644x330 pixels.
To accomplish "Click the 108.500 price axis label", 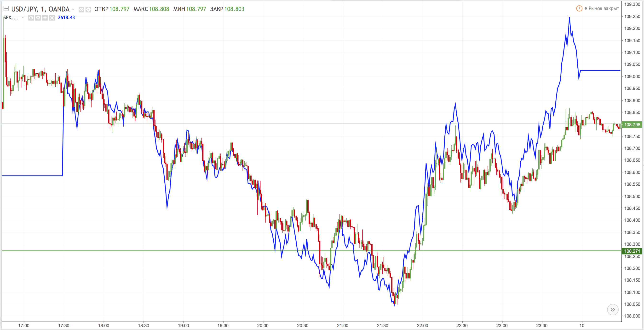I will 632,196.
